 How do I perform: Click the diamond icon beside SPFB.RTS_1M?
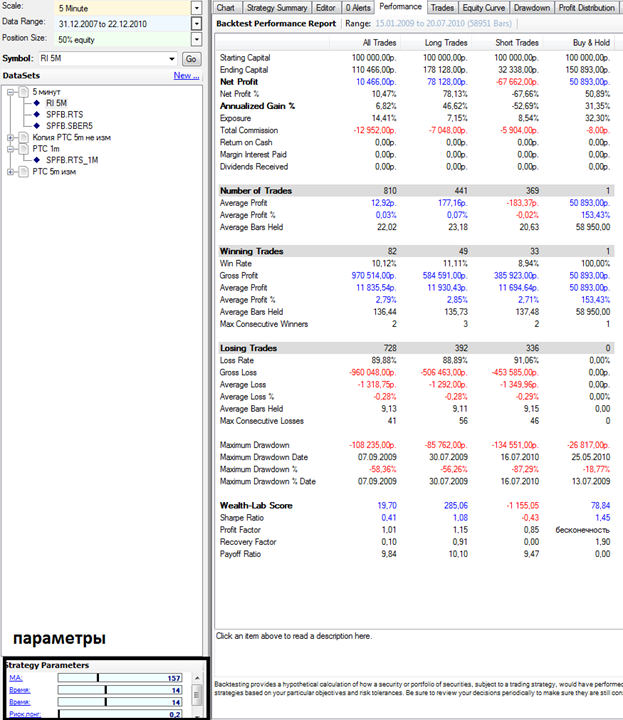click(x=38, y=159)
